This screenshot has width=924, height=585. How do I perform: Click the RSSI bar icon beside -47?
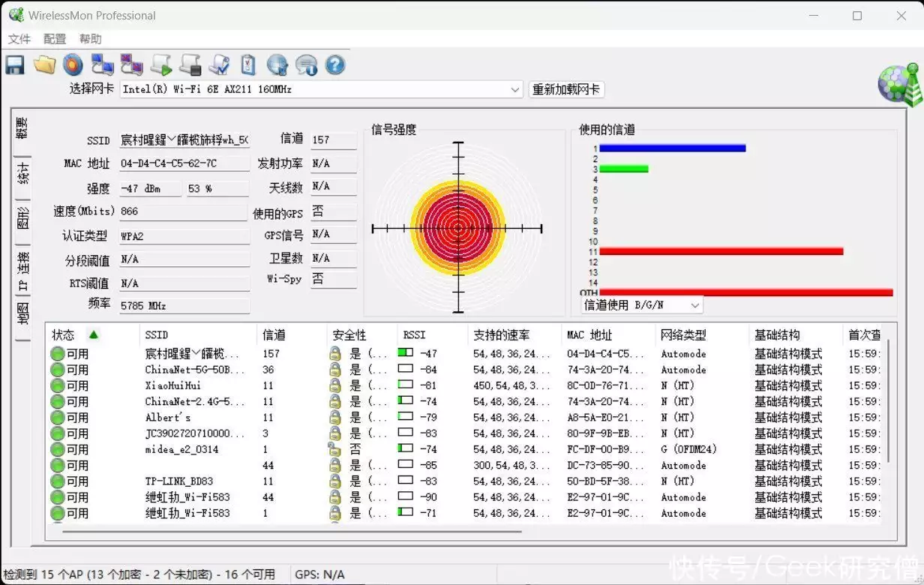tap(406, 353)
